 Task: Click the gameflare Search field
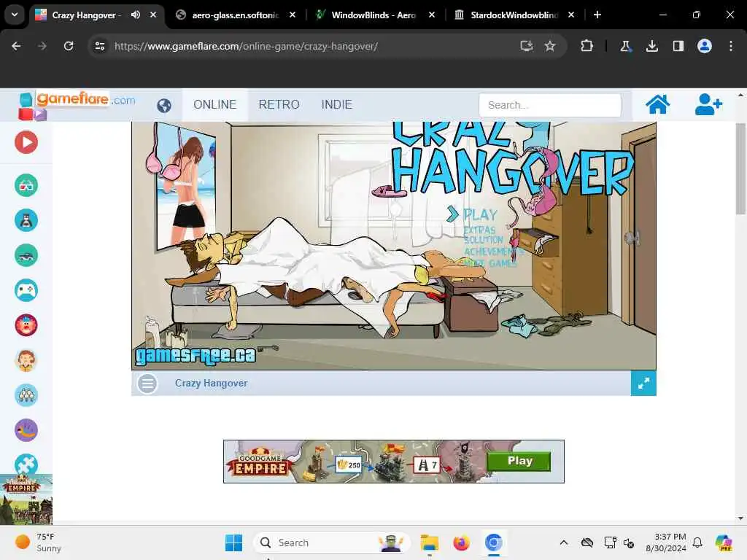coord(550,105)
